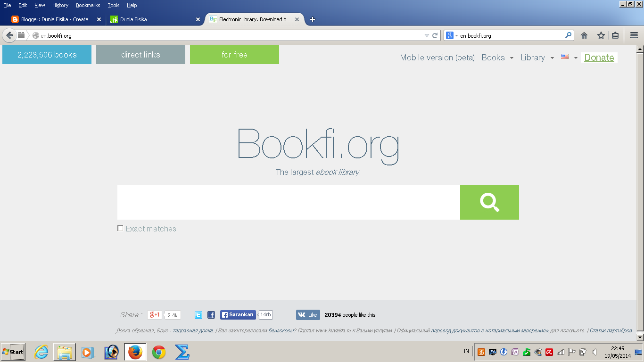
Task: Open the Edit menu
Action: [23, 5]
